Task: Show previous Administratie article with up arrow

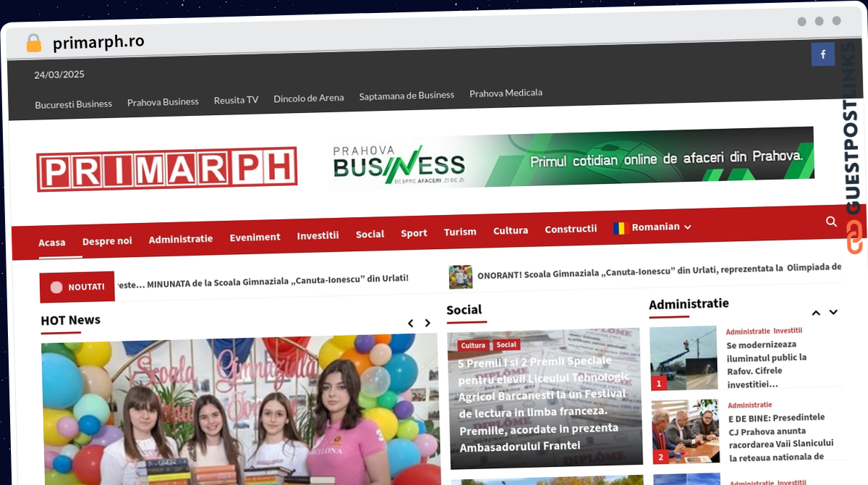Action: tap(816, 313)
